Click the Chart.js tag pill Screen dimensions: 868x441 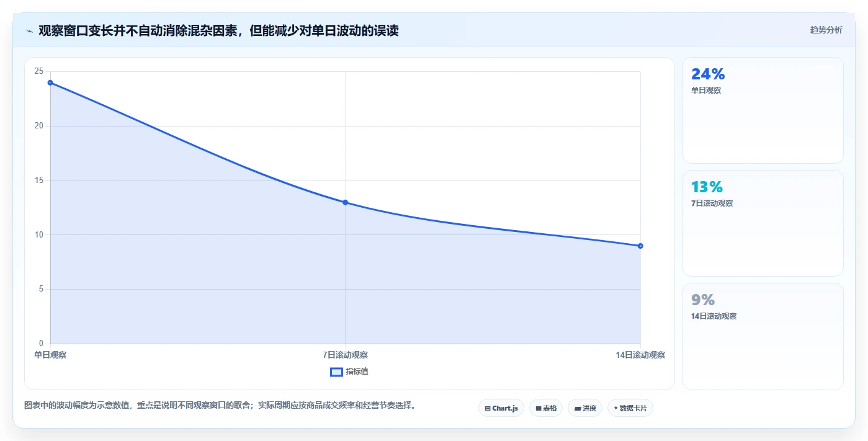(x=501, y=408)
